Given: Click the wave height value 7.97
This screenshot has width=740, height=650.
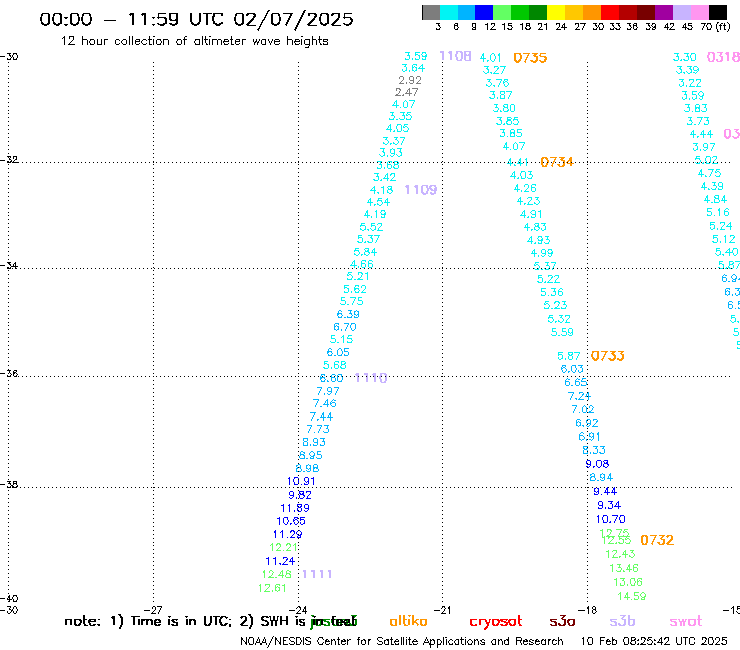Looking at the screenshot, I should [328, 391].
